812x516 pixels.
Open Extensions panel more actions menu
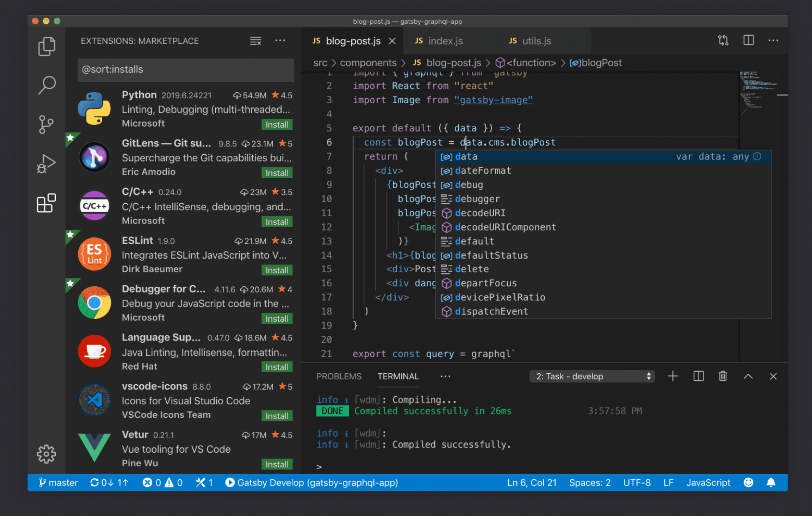tap(280, 41)
